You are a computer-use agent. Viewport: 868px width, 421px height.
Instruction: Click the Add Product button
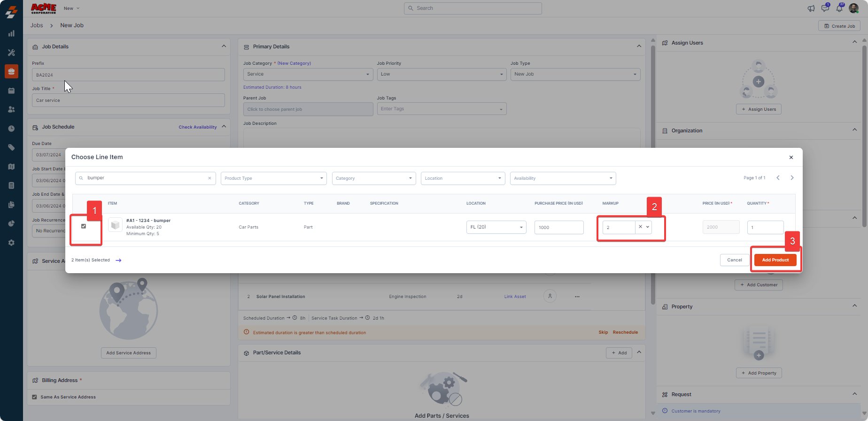coord(775,260)
